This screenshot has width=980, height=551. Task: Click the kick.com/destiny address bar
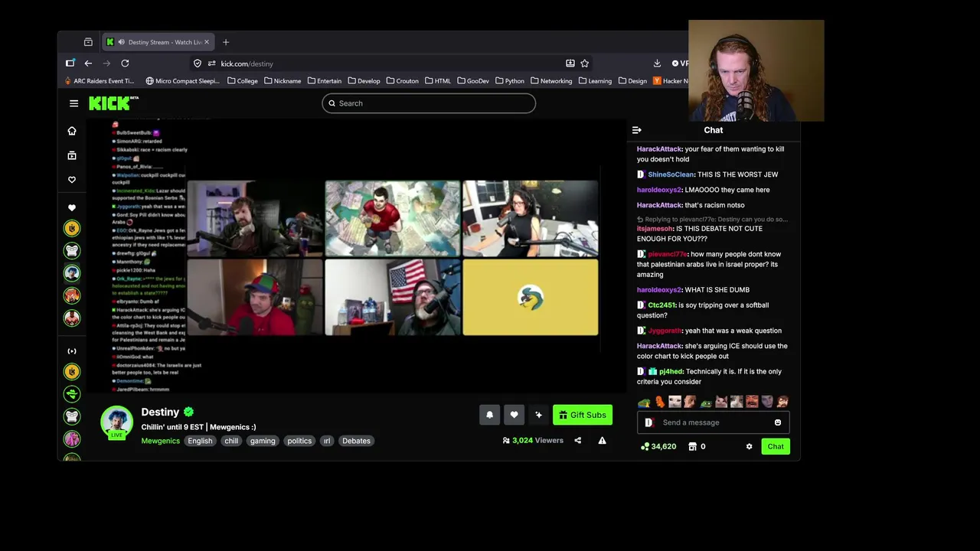(390, 64)
